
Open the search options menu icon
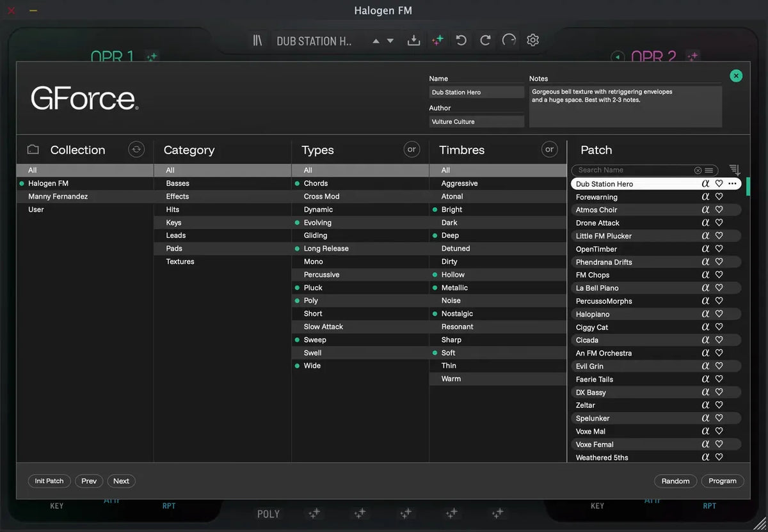point(709,170)
